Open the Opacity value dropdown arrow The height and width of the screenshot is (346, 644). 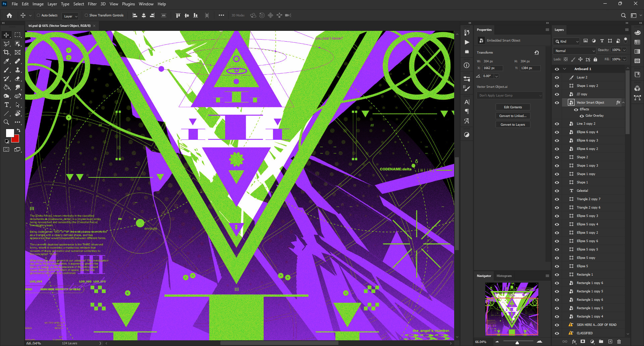click(x=625, y=50)
